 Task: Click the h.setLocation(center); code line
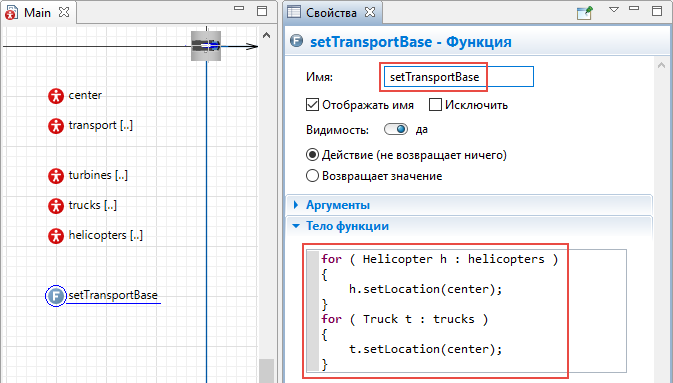(425, 289)
